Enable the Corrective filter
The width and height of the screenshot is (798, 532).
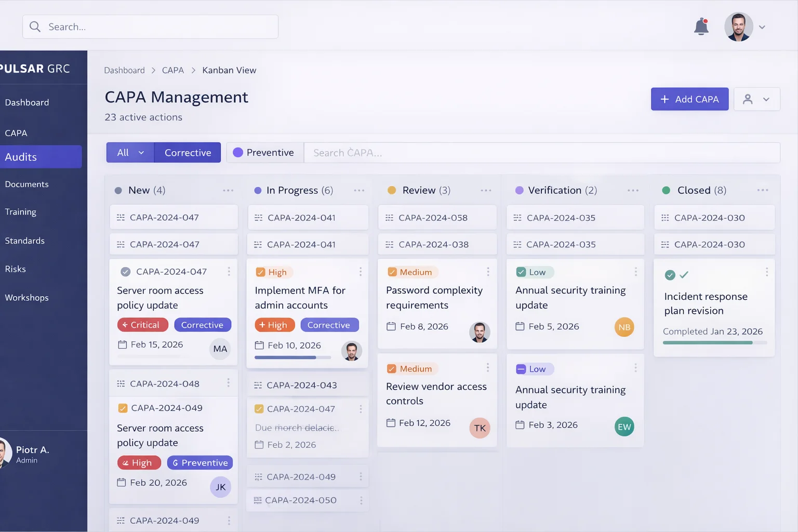tap(188, 152)
